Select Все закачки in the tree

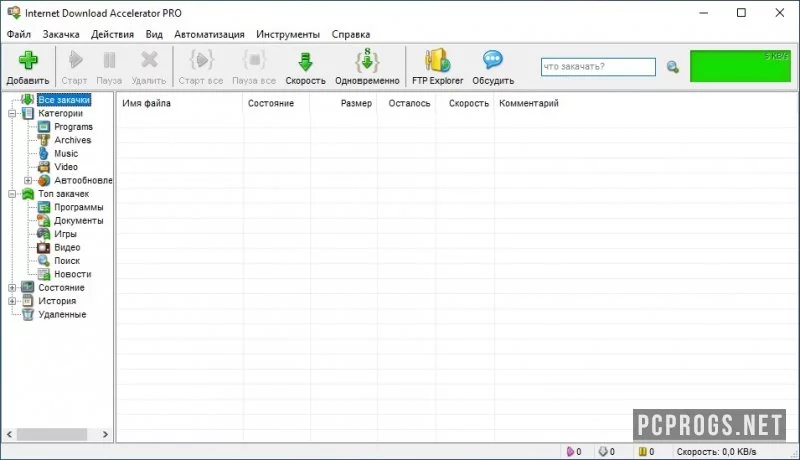point(64,100)
